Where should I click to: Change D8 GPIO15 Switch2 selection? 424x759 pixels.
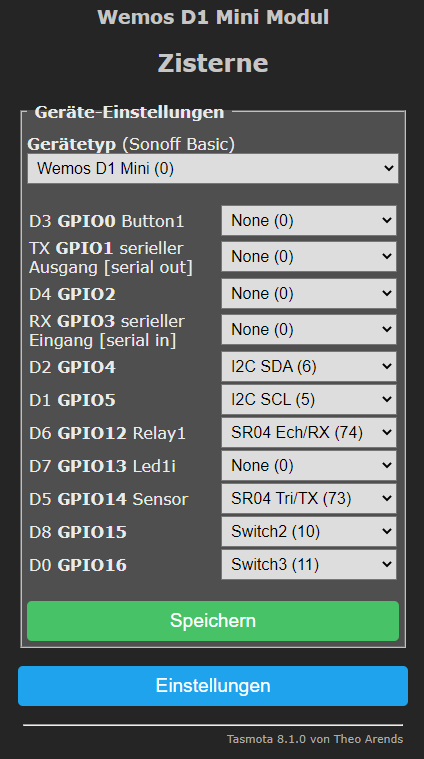coord(309,531)
